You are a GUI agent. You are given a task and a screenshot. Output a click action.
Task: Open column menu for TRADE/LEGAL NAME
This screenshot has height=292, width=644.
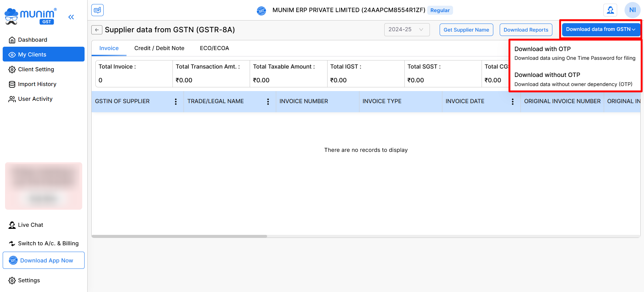(268, 101)
